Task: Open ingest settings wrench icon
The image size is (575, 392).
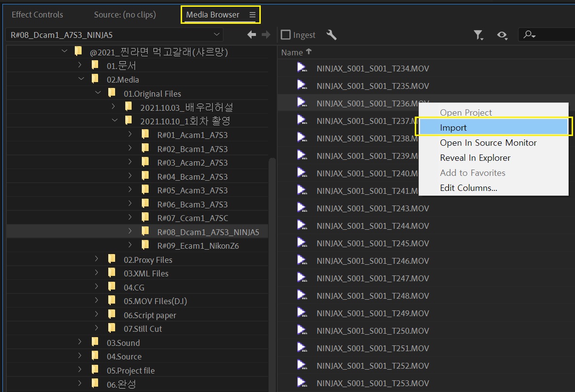Action: 332,35
